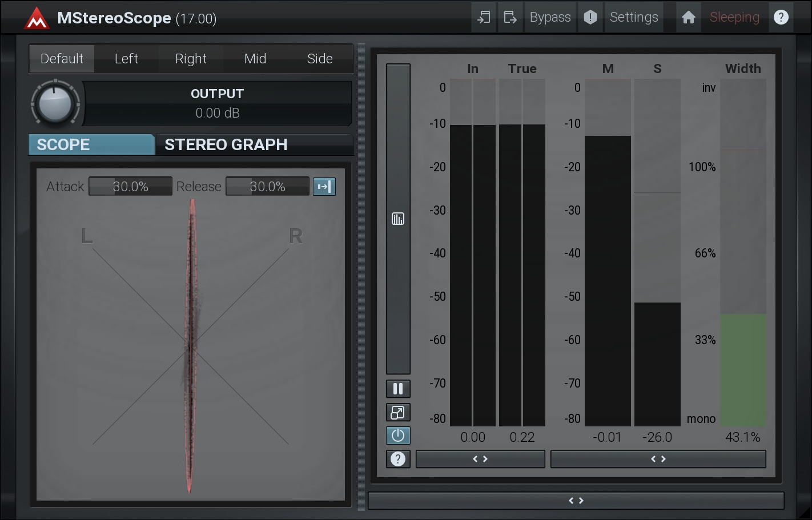This screenshot has height=520, width=812.
Task: Open help with the top-right question mark
Action: click(x=781, y=18)
